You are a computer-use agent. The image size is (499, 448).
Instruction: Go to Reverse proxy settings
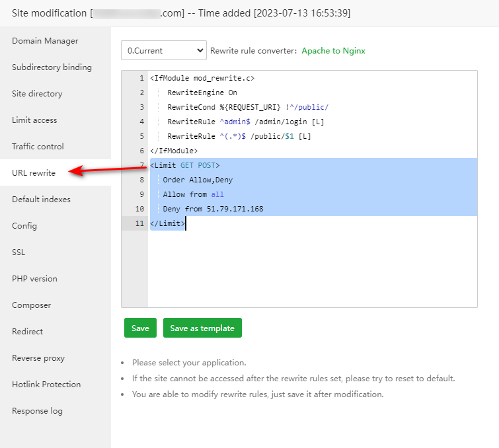[38, 358]
